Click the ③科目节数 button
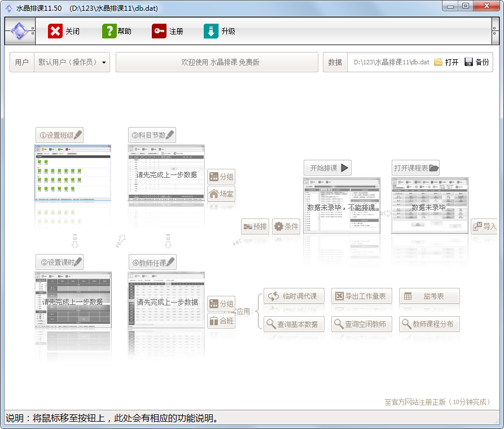The image size is (504, 429). coord(152,135)
